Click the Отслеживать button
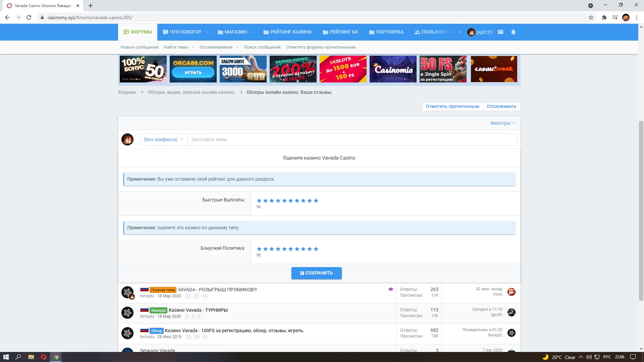The image size is (644, 362). pyautogui.click(x=501, y=106)
